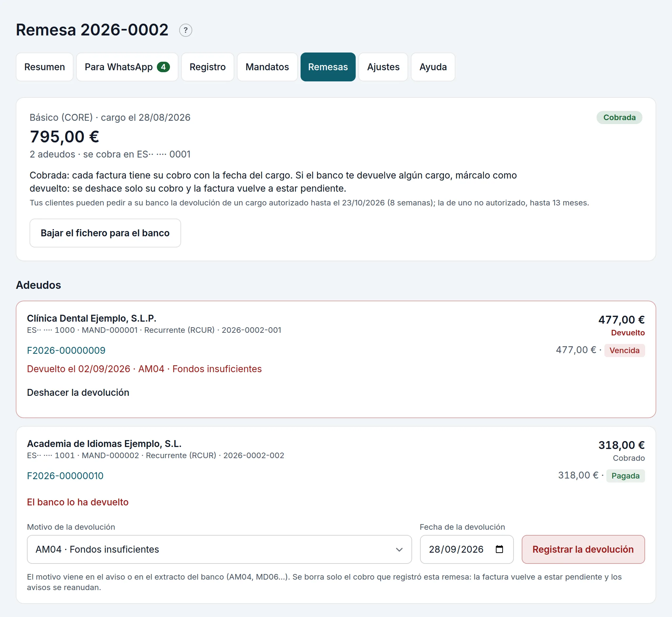Open the help question mark icon
The image size is (672, 617).
pyautogui.click(x=186, y=31)
